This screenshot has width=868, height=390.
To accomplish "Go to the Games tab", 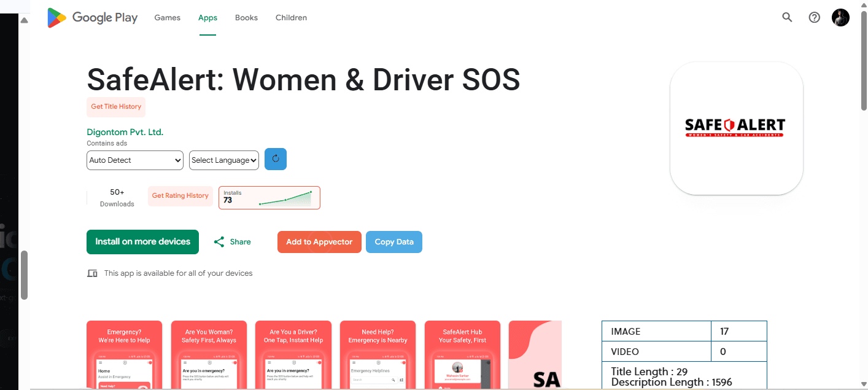I will [167, 18].
